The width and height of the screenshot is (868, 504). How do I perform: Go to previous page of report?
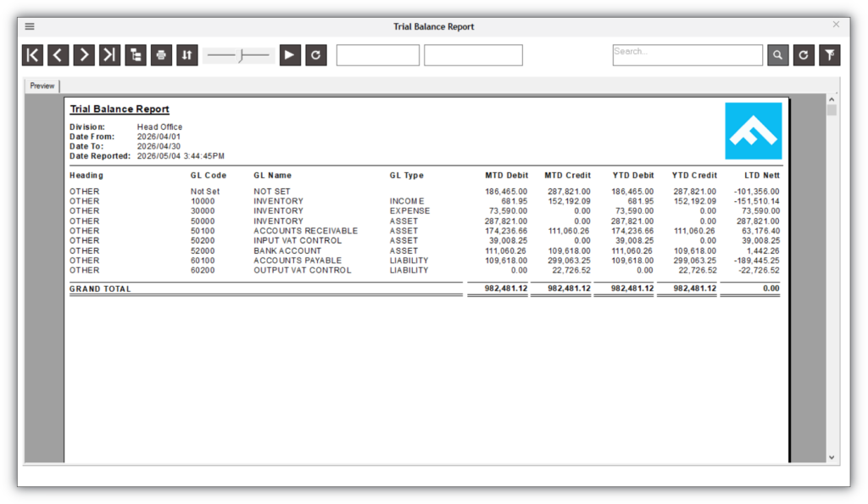[58, 55]
